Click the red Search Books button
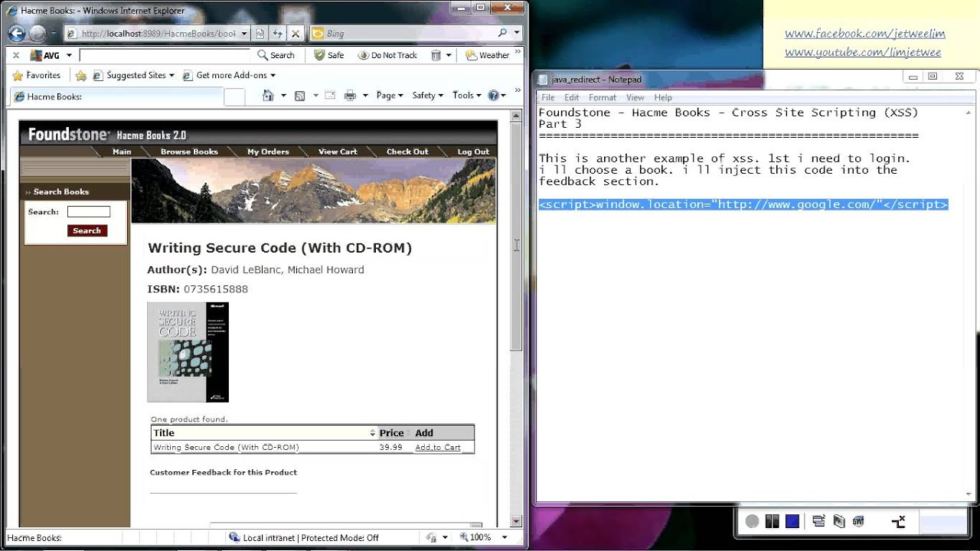The height and width of the screenshot is (551, 980). click(x=87, y=230)
